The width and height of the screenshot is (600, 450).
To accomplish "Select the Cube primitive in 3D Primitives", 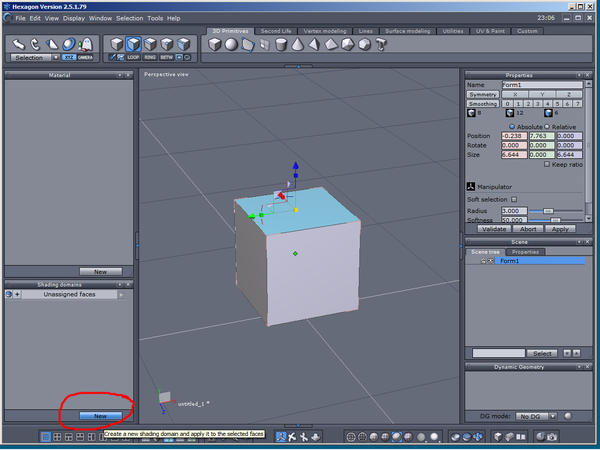I will pyautogui.click(x=215, y=45).
